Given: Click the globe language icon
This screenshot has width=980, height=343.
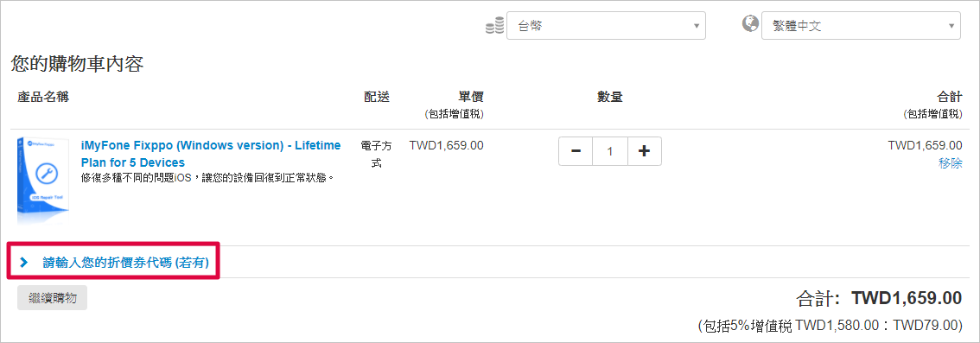Looking at the screenshot, I should (x=750, y=23).
